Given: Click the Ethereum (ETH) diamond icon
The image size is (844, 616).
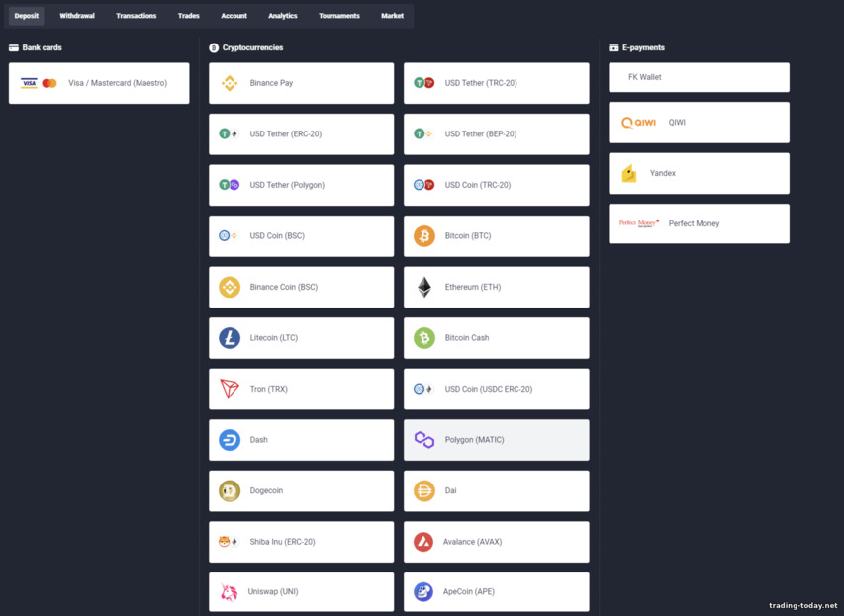Looking at the screenshot, I should pyautogui.click(x=422, y=287).
